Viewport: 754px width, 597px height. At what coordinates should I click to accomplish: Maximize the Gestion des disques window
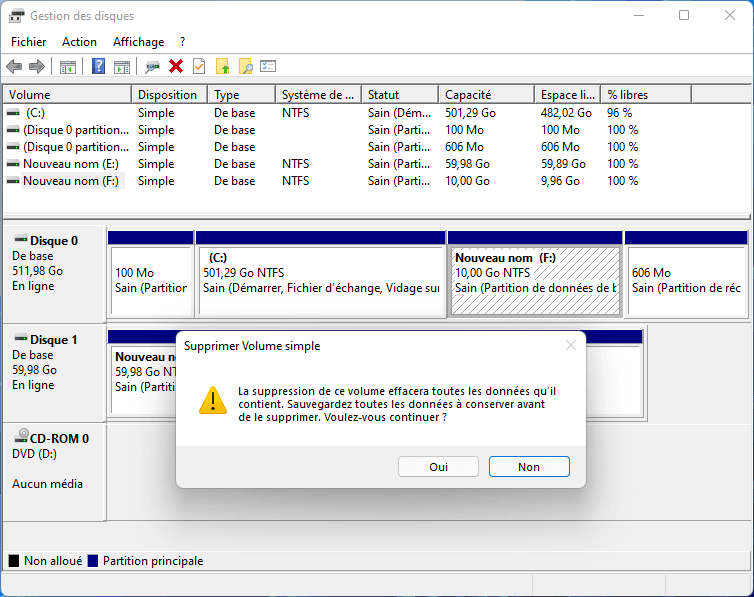[684, 15]
